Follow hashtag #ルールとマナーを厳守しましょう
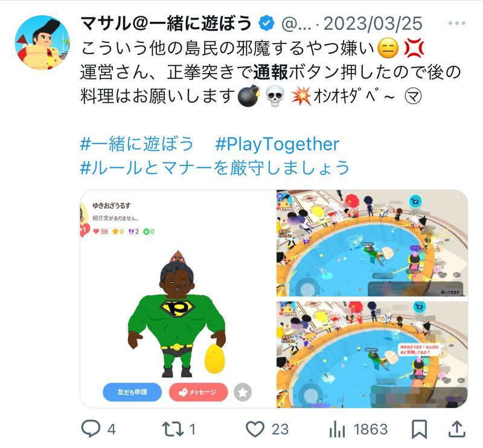The height and width of the screenshot is (448, 483). (215, 168)
